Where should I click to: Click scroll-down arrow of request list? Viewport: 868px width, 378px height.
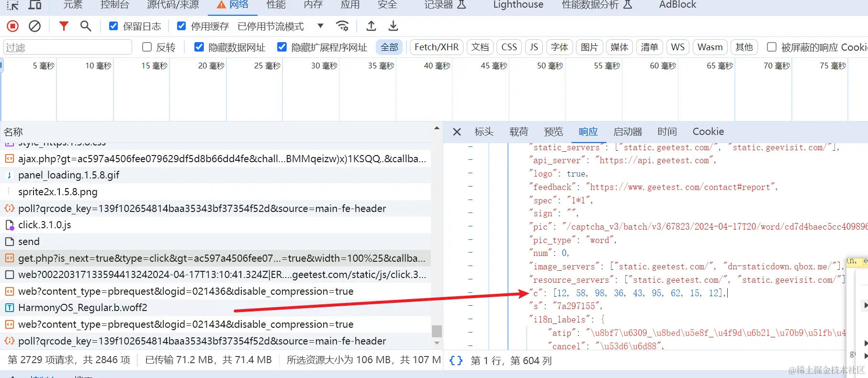point(437,343)
